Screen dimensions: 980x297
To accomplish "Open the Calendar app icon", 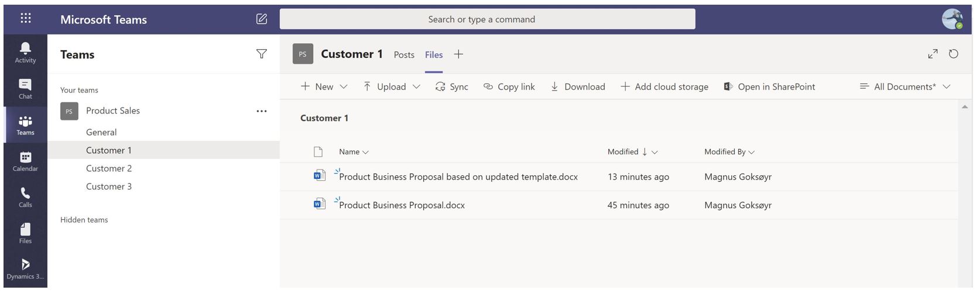I will point(25,161).
